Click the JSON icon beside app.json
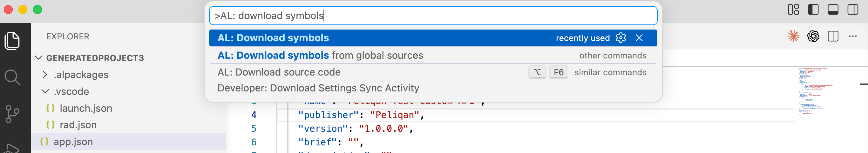 44,142
